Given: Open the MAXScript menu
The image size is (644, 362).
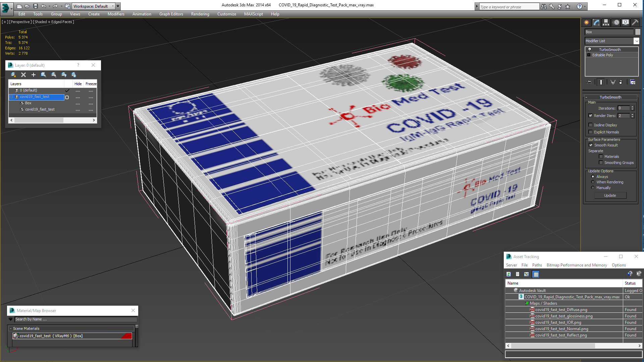Looking at the screenshot, I should [254, 14].
